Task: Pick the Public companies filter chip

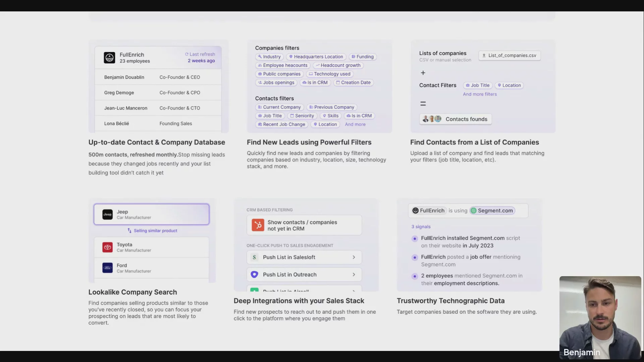Action: pos(279,74)
